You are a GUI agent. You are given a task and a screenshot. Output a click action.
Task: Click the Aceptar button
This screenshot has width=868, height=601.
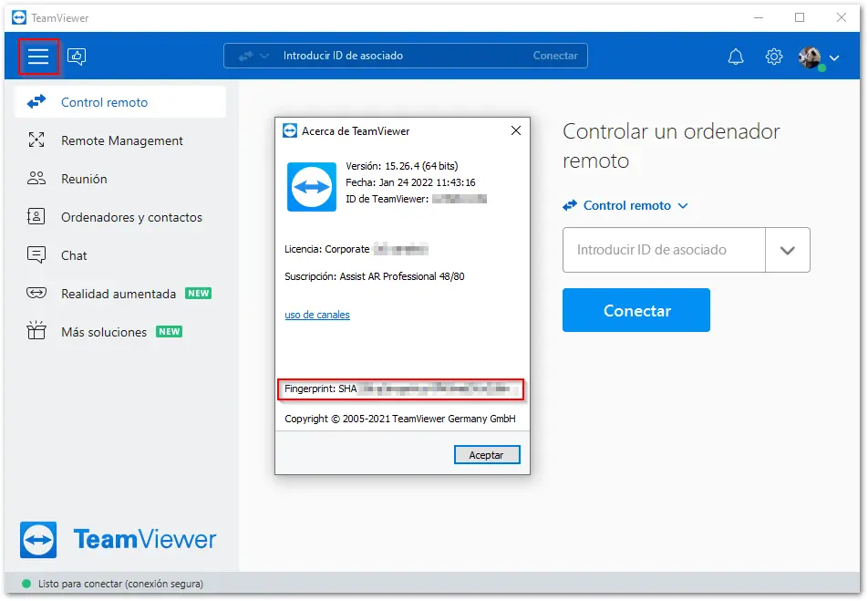pyautogui.click(x=487, y=455)
